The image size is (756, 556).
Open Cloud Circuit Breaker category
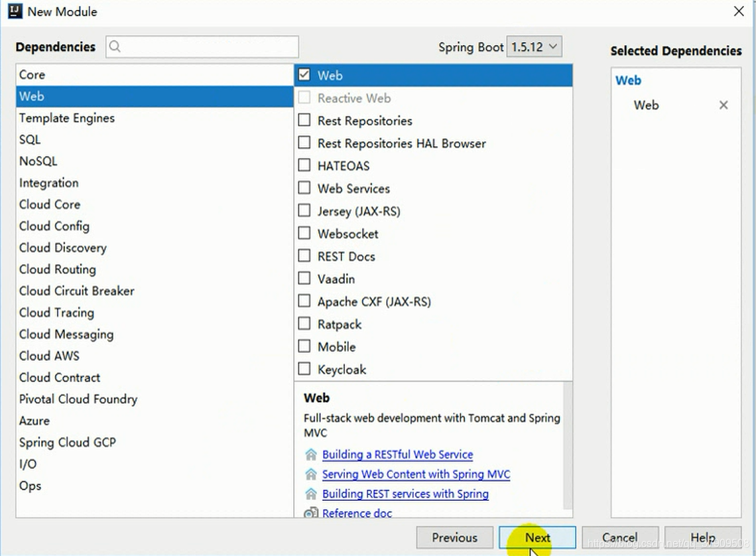tap(155, 291)
